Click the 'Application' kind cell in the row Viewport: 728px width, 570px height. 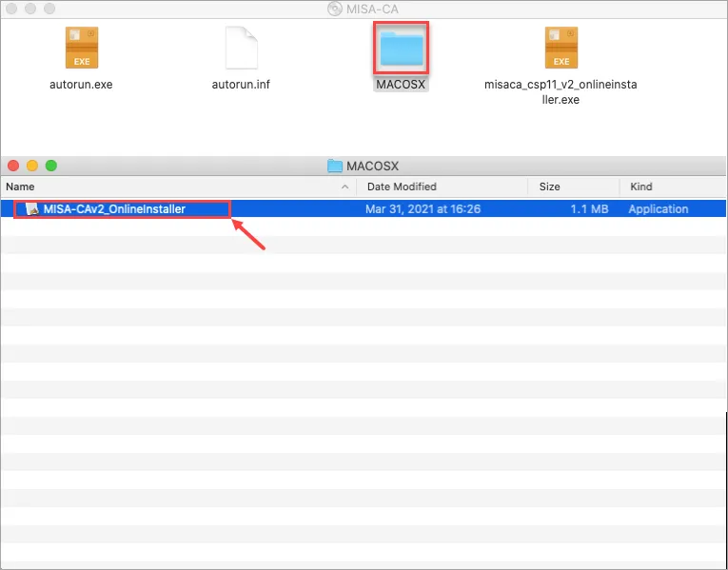[x=658, y=209]
